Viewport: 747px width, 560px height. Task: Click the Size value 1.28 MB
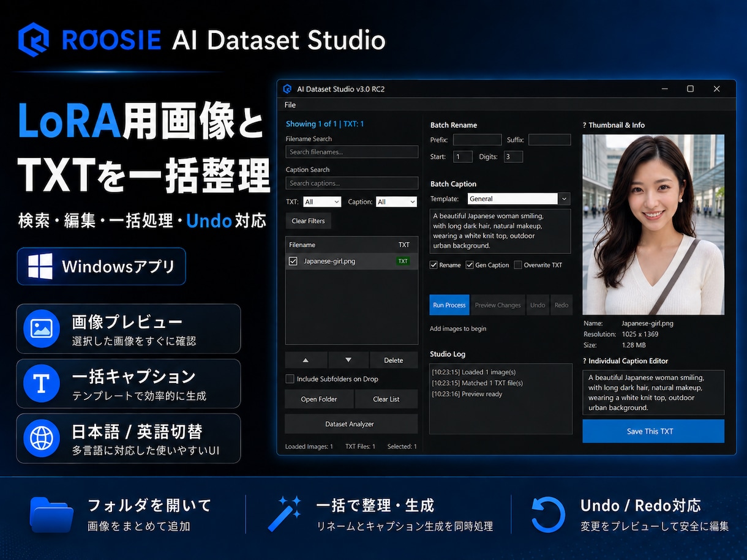(x=634, y=345)
